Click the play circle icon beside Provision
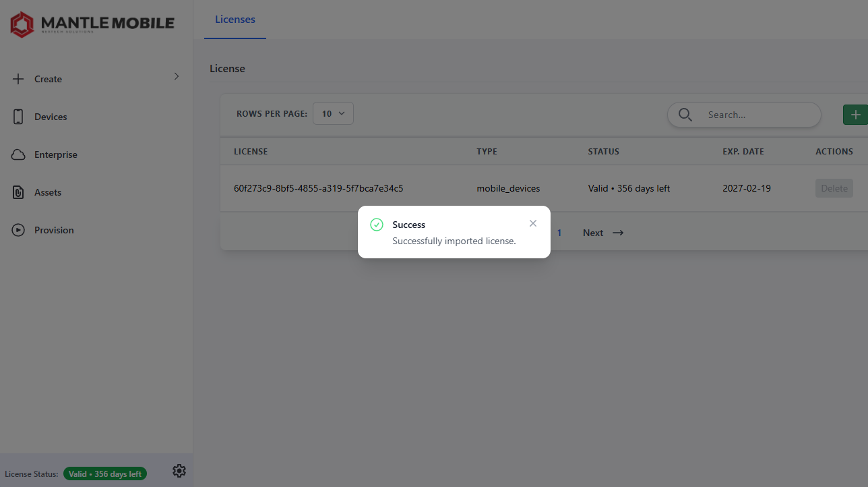This screenshot has width=868, height=487. 18,230
